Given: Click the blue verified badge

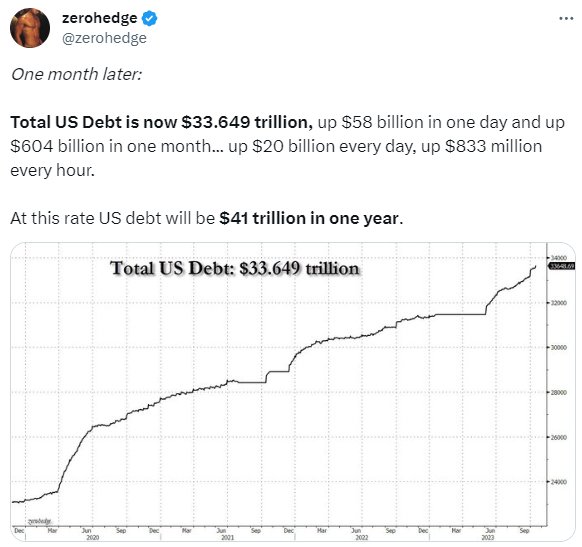Looking at the screenshot, I should (149, 18).
